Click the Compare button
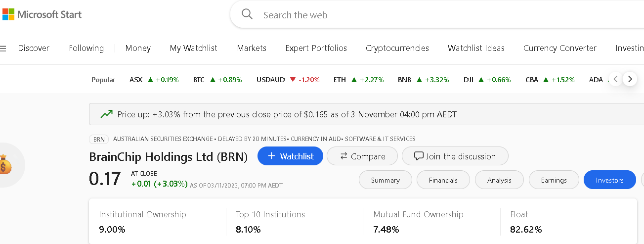 tap(362, 156)
